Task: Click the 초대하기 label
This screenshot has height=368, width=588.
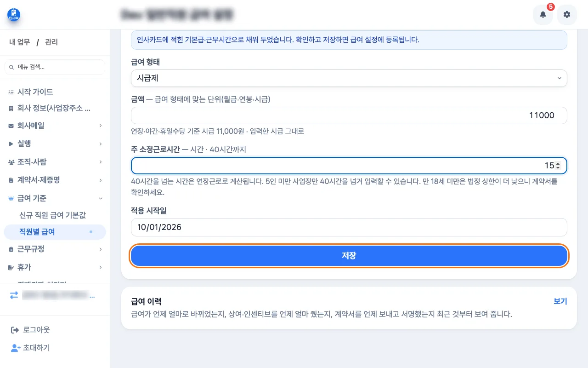Action: point(36,348)
